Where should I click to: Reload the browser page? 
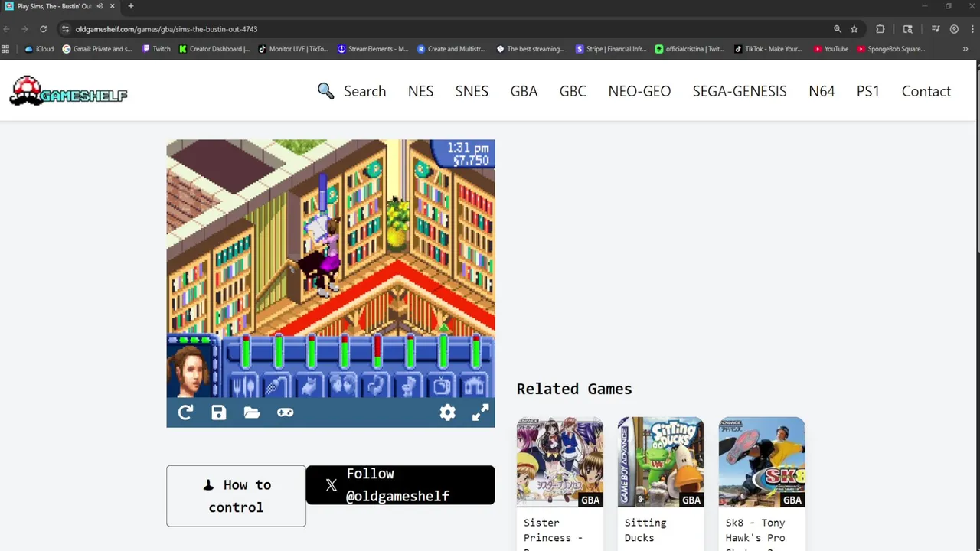43,29
